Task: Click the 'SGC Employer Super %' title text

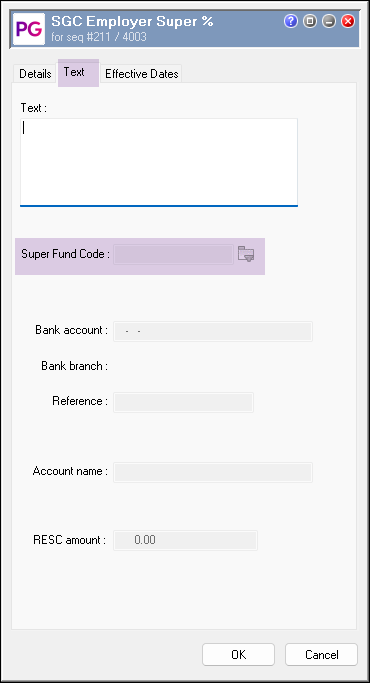Action: 132,22
